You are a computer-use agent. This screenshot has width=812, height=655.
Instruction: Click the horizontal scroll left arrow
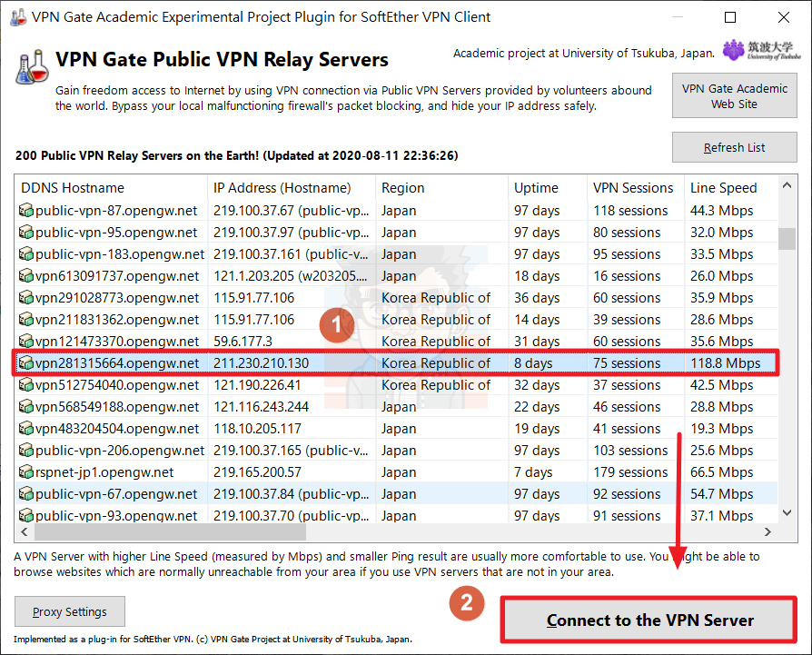(25, 531)
